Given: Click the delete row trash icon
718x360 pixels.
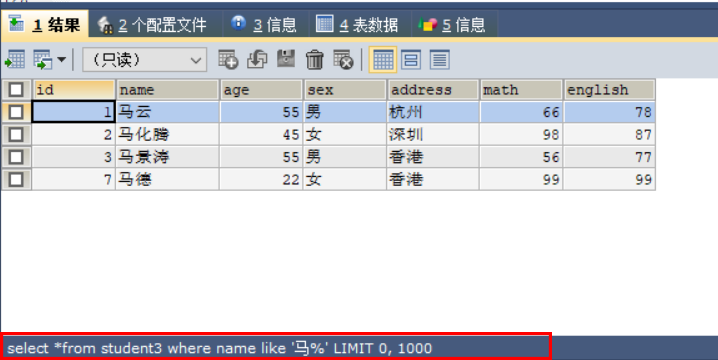Looking at the screenshot, I should pos(315,60).
